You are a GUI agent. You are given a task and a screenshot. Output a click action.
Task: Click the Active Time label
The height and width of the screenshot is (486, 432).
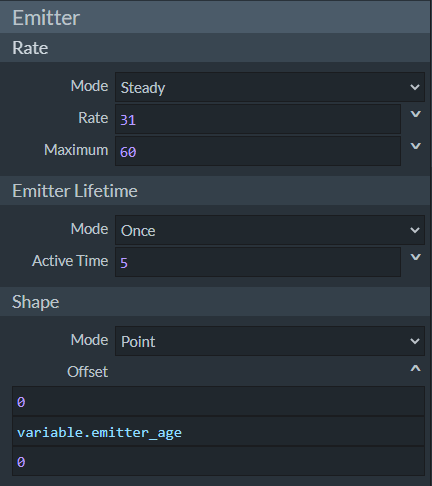tap(70, 261)
